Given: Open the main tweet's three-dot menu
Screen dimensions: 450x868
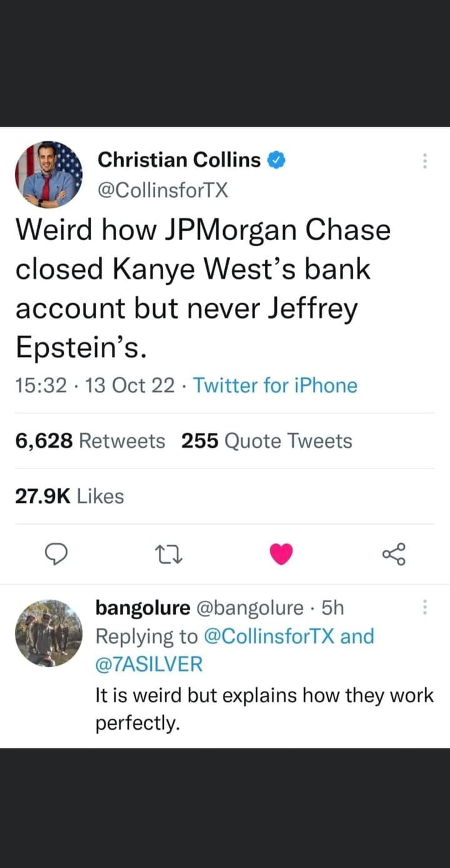Looking at the screenshot, I should 425,161.
